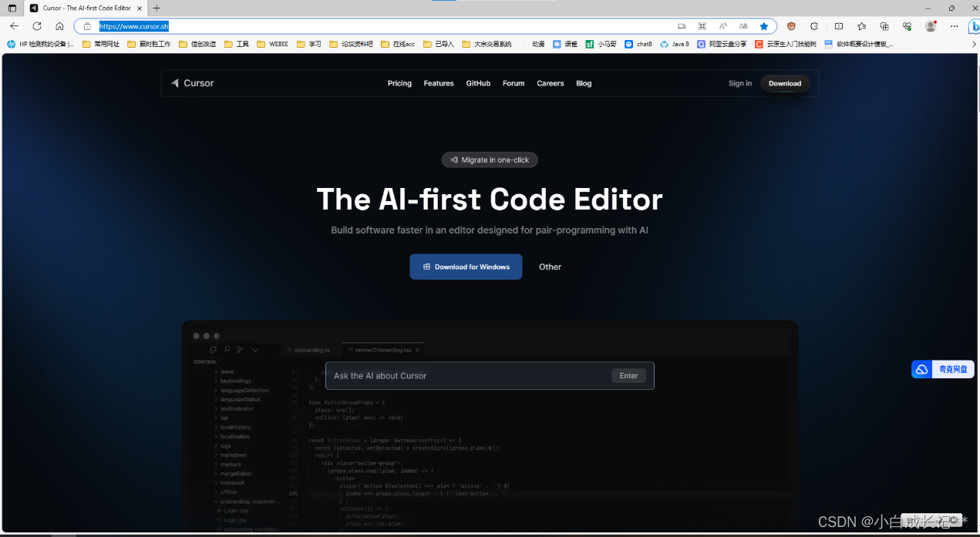
Task: Click the Download for Windows button
Action: tap(466, 267)
